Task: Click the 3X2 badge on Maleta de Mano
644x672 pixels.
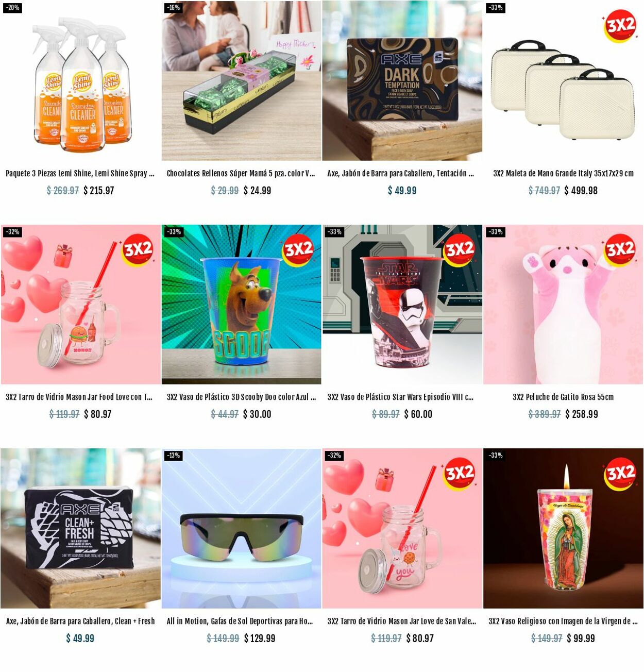Action: 619,26
